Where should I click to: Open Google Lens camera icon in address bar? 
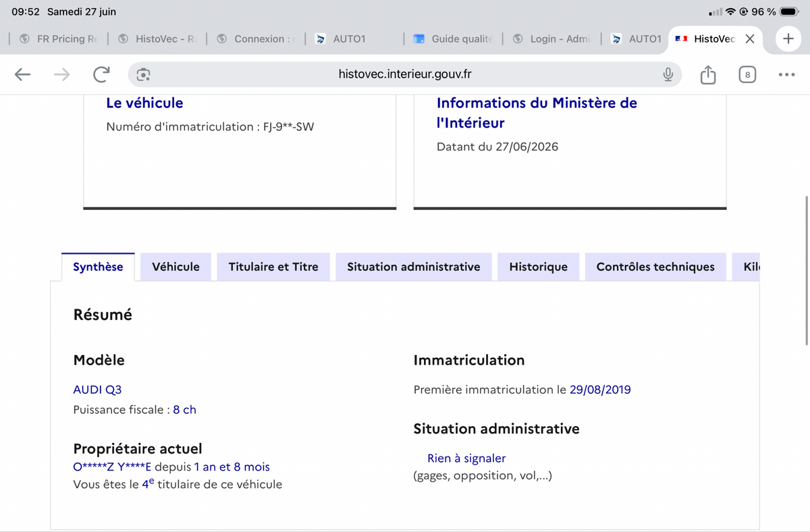tap(143, 75)
